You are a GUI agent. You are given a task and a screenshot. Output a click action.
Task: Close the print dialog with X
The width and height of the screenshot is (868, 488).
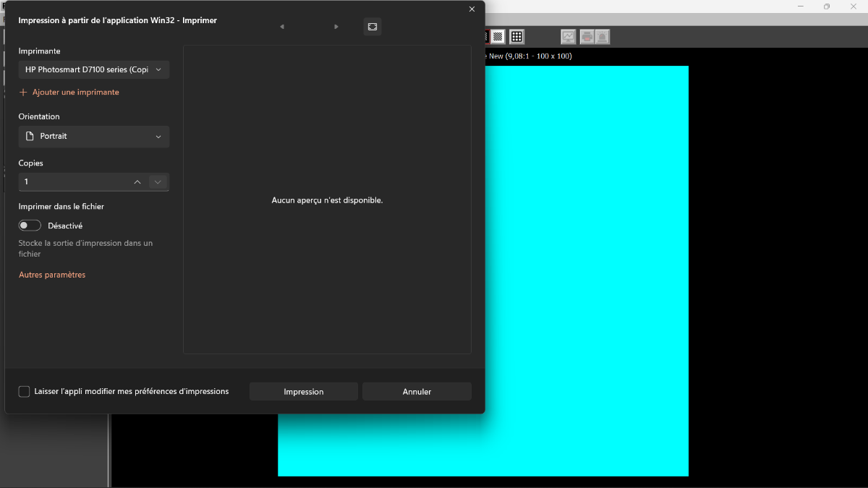coord(472,9)
